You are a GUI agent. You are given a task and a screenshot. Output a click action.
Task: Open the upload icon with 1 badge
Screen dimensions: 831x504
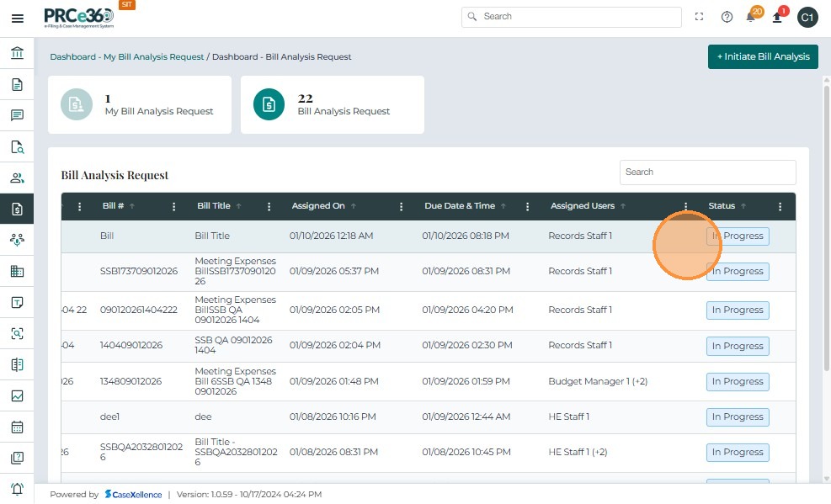779,16
